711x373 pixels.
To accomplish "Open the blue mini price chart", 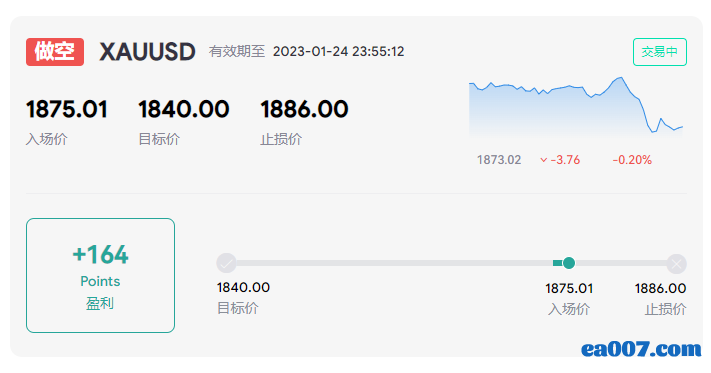I will point(576,107).
